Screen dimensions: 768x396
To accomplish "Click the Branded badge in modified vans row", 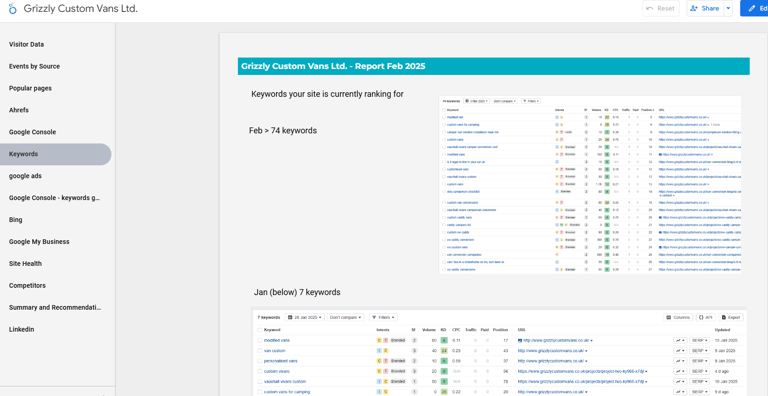I will coord(398,340).
